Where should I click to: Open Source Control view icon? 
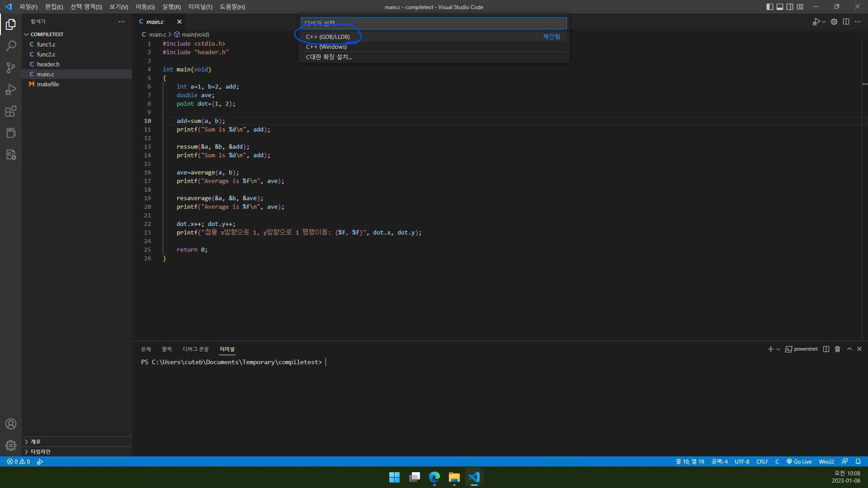tap(11, 67)
